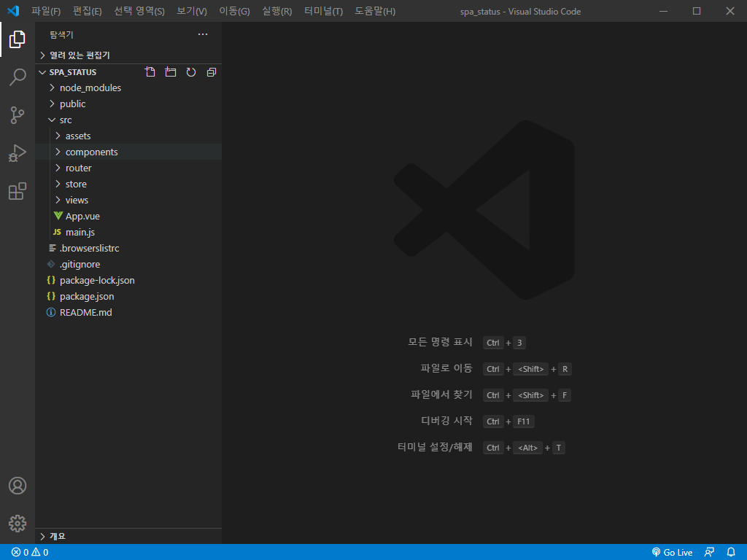747x560 pixels.
Task: Open the Run and Debug view icon
Action: pos(18,153)
